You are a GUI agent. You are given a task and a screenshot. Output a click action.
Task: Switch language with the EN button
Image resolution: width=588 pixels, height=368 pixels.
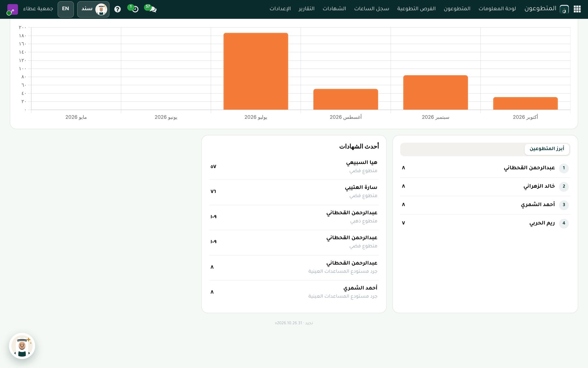(x=66, y=9)
